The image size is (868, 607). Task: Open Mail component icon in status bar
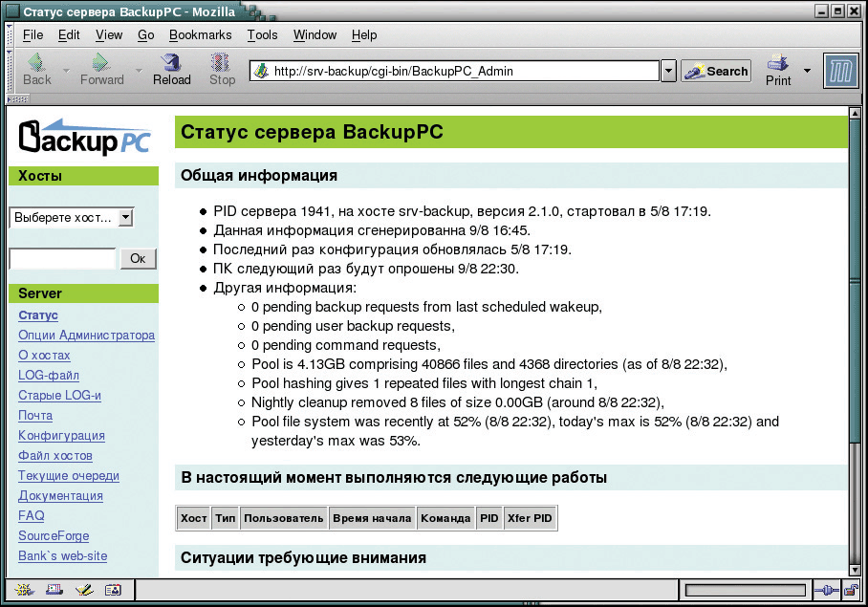coord(54,591)
